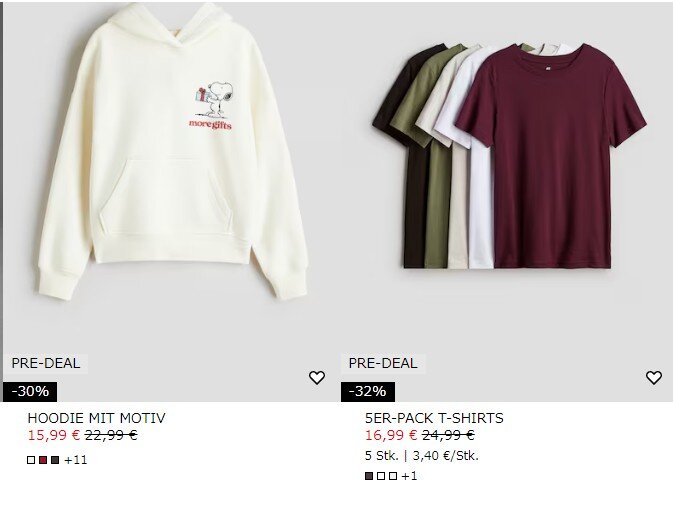
Task: Favourite the 5er-Pack T-Shirts with heart
Action: 654,378
